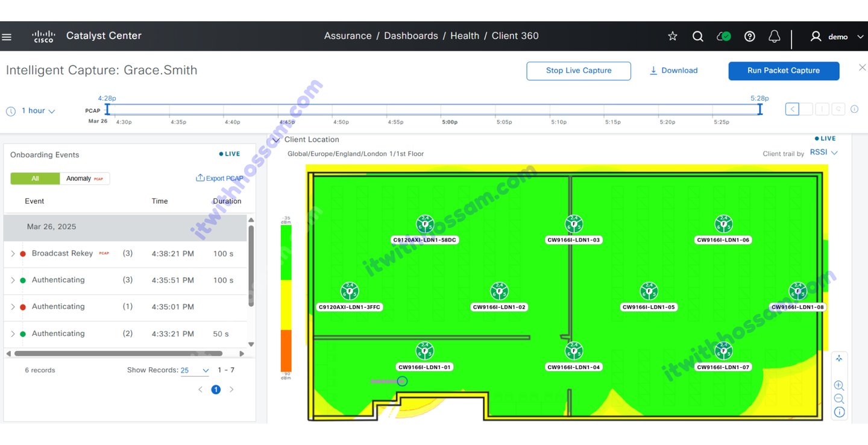Expand the Authenticating 4:35:51 PM row
Viewport: 868px width, 445px height.
[12, 280]
